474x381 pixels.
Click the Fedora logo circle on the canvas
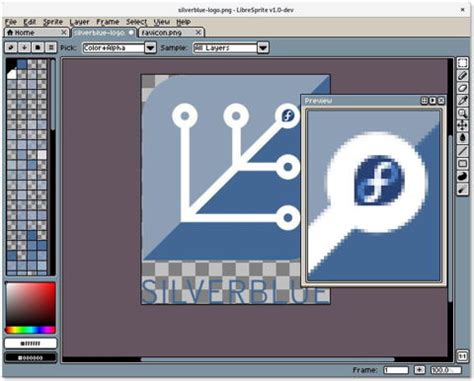(x=288, y=116)
